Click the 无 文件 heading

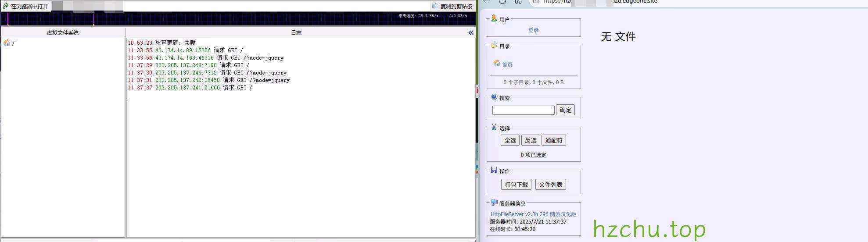[x=618, y=37]
